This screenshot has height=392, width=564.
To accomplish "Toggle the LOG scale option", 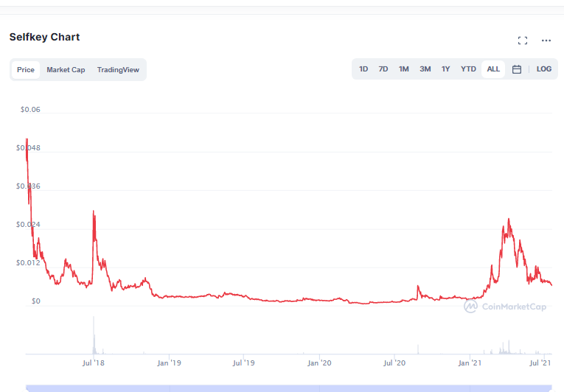I will 544,69.
